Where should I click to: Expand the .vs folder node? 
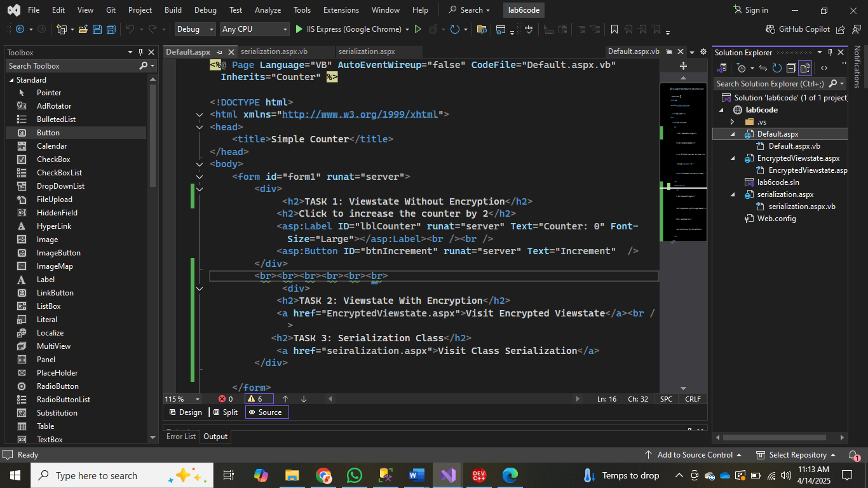(x=732, y=122)
